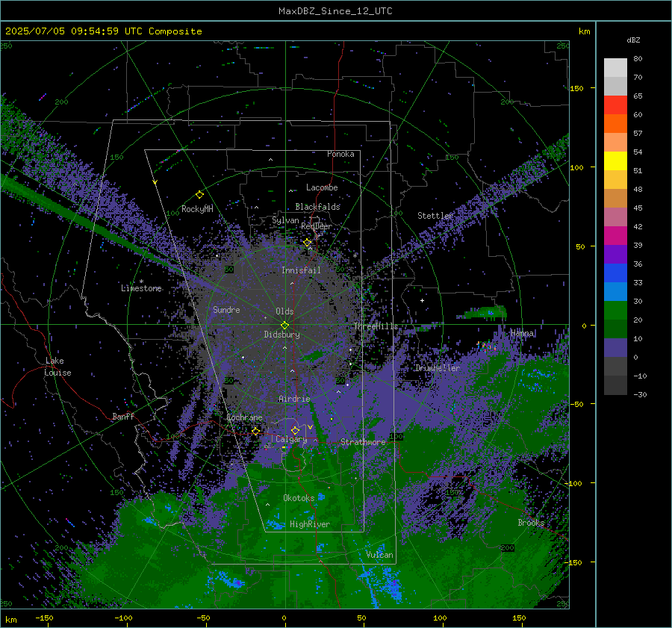Click the HighRiver label

click(310, 524)
